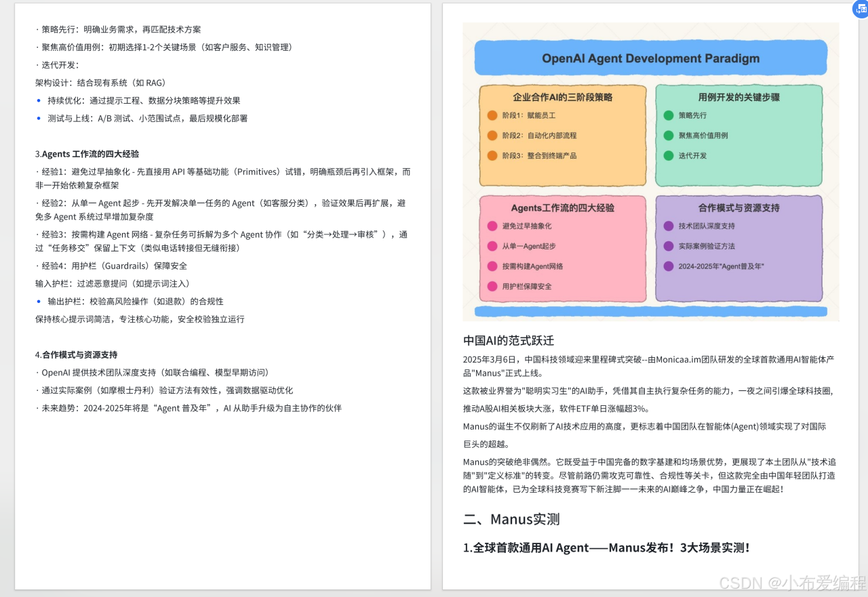Click the line '输入护栏：过滤恶意提问（如提示词注入）'
Image resolution: width=868 pixels, height=597 pixels.
113,283
